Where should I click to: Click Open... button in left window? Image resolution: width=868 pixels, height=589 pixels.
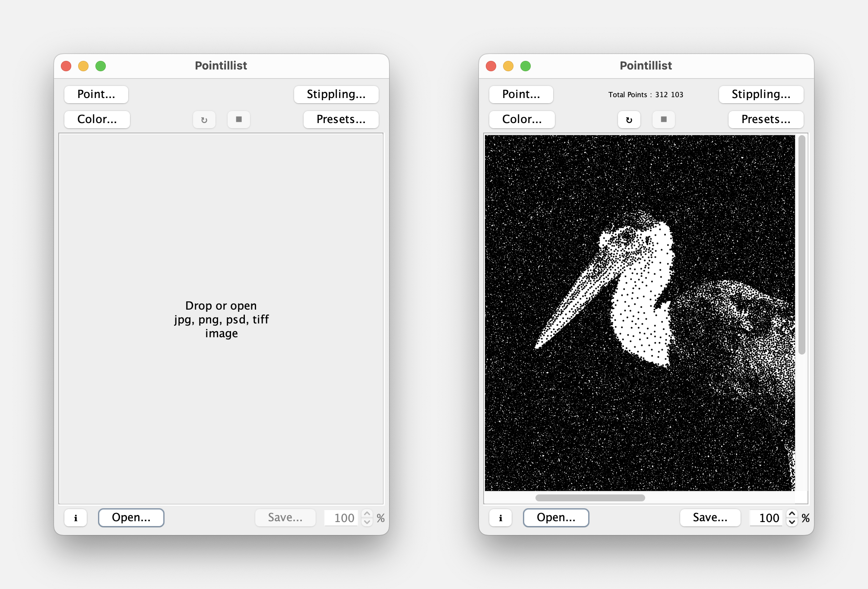[x=131, y=518]
